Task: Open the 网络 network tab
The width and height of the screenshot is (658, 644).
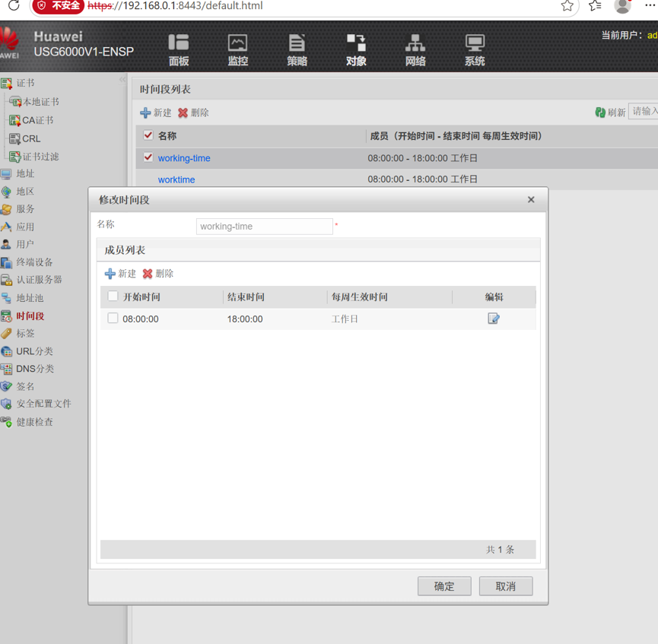Action: [415, 50]
